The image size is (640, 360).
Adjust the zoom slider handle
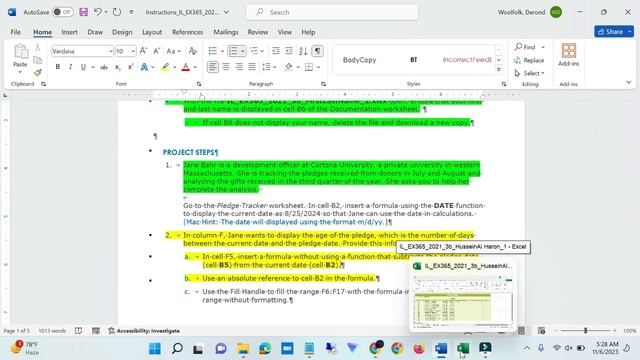coord(585,331)
